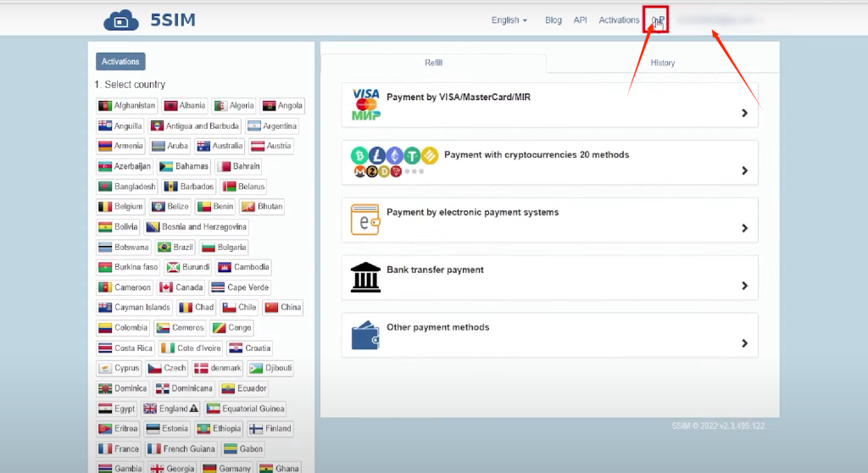Open the English language dropdown

509,20
